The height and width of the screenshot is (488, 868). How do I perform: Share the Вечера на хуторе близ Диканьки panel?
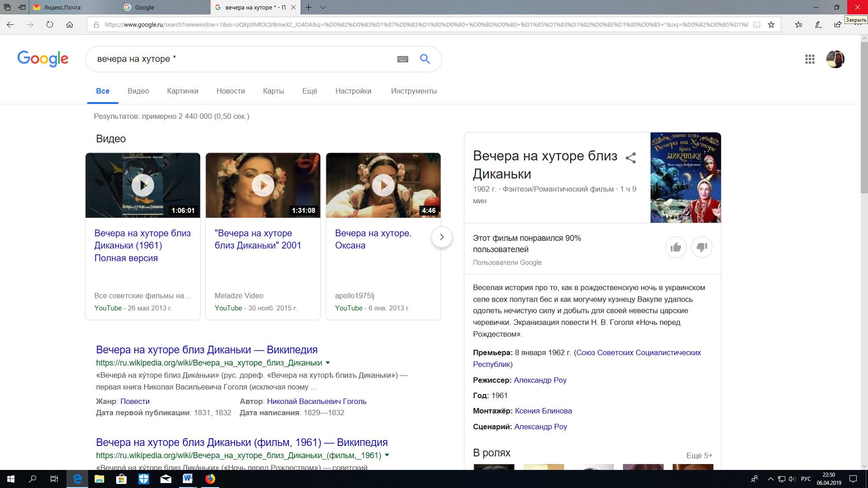[x=630, y=158]
